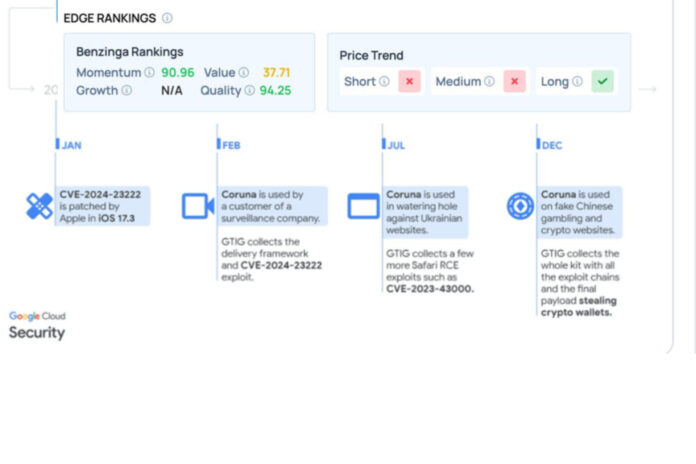This screenshot has height=464, width=696.
Task: Click the Quality info icon
Action: click(248, 90)
